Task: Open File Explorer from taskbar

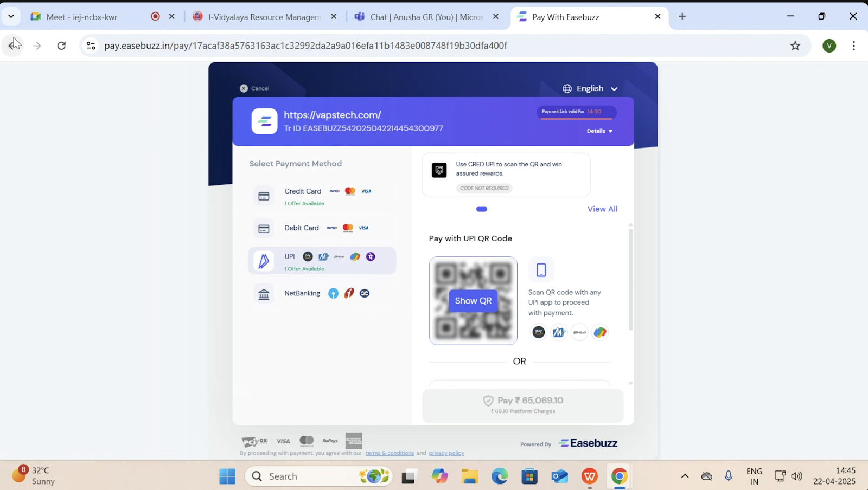Action: click(x=470, y=476)
